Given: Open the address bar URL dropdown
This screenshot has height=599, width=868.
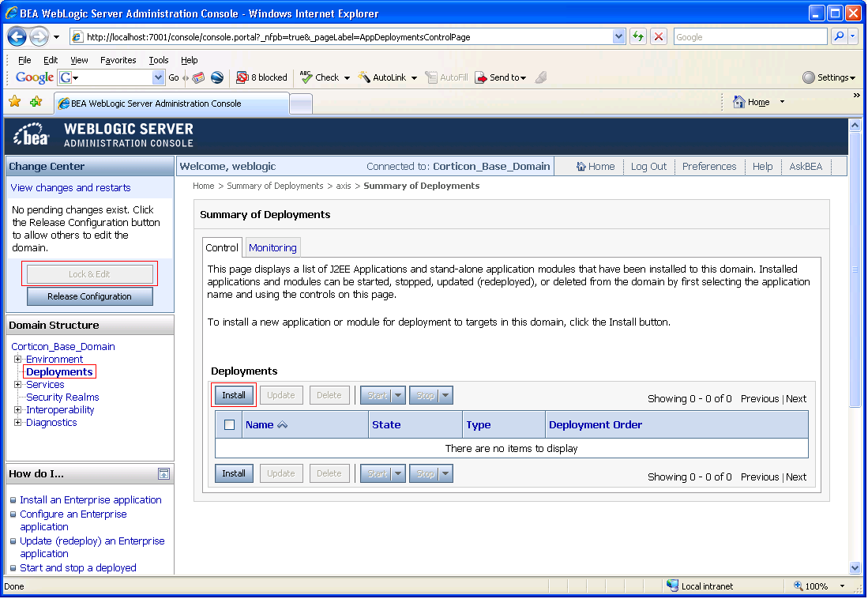Looking at the screenshot, I should tap(619, 36).
